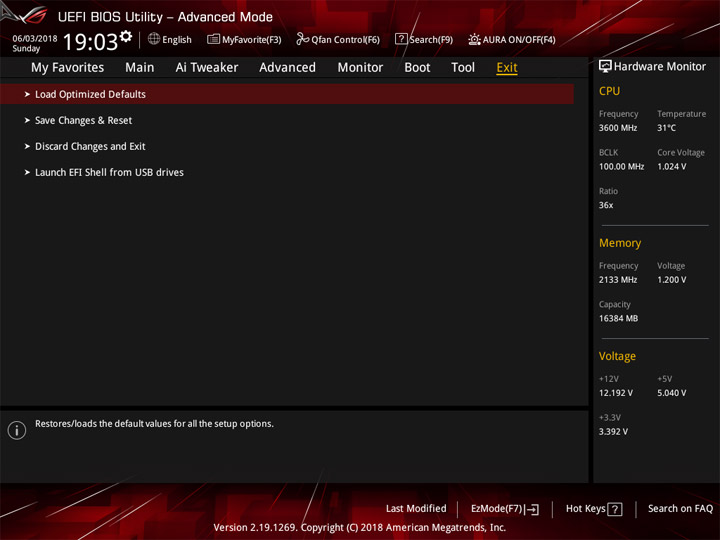Change language via English label
This screenshot has height=540, width=720.
(x=177, y=40)
